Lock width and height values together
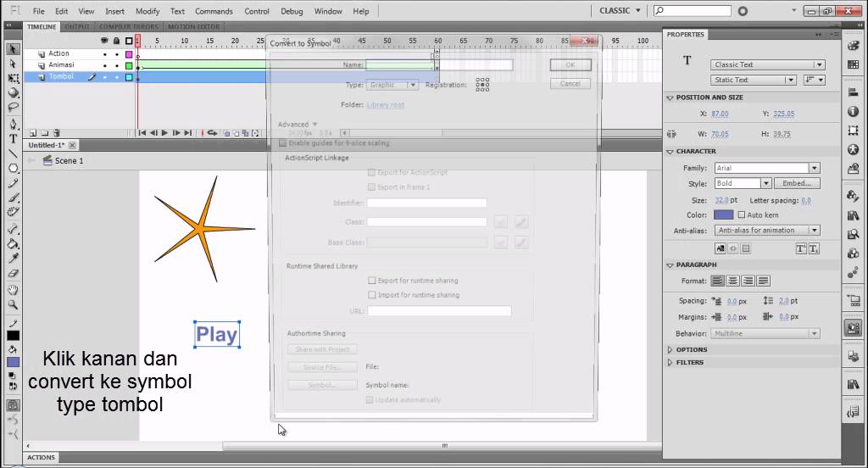 click(x=671, y=134)
